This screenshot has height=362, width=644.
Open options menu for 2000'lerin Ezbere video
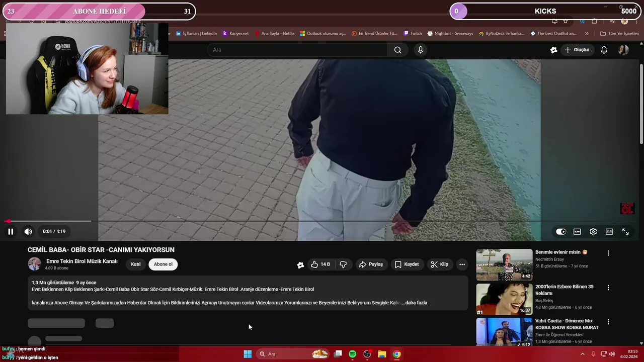click(608, 288)
